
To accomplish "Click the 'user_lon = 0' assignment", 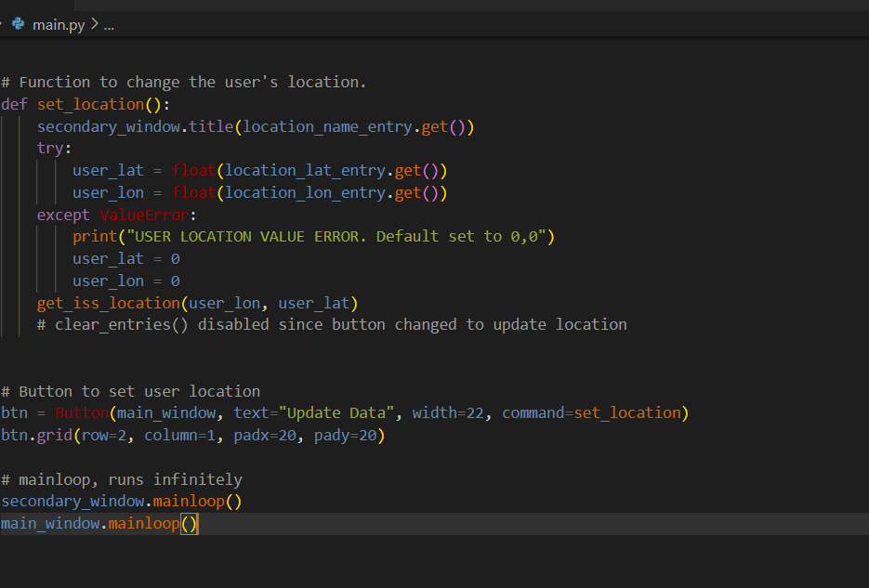I will (126, 281).
